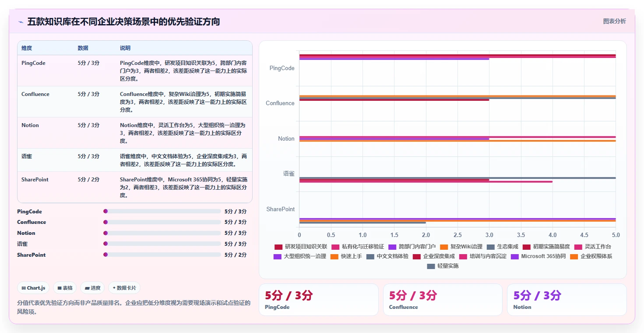Screen dimensions: 644x333
Task: Click the PingCode progress bar
Action: (162, 211)
